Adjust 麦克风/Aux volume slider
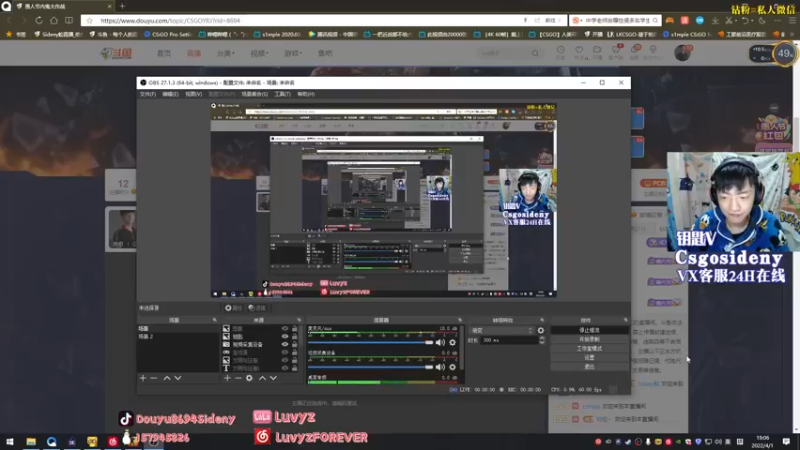This screenshot has width=800, height=450. point(370,342)
